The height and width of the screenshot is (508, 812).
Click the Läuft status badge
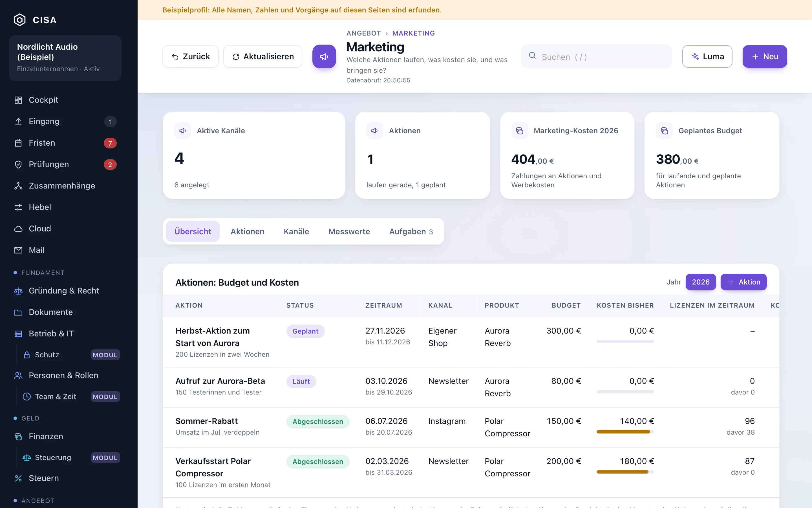tap(301, 381)
